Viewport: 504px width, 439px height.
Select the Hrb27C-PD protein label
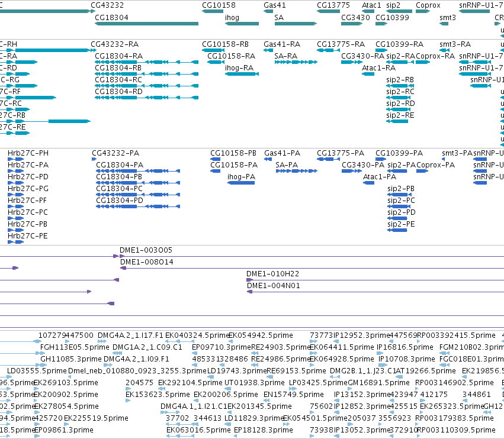pos(28,177)
